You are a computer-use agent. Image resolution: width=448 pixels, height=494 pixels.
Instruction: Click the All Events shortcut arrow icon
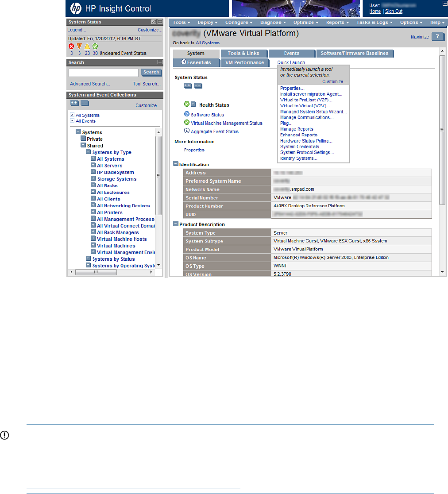72,121
